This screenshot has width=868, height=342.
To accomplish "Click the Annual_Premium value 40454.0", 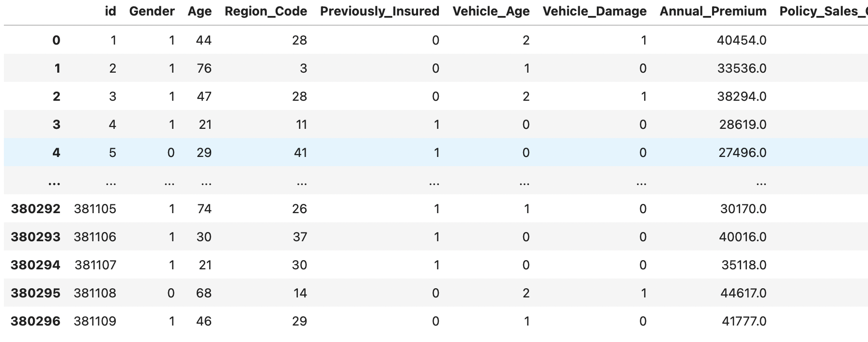I will [742, 40].
